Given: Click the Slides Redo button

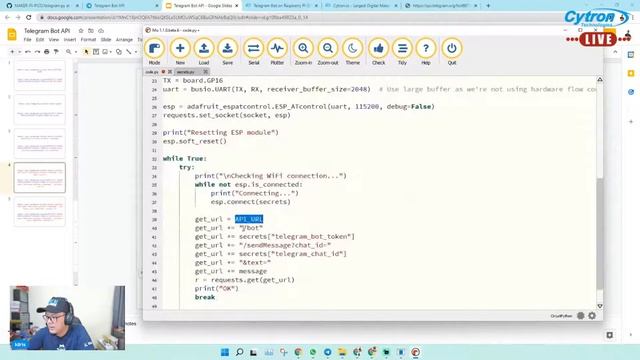Looking at the screenshot, I should (37, 52).
